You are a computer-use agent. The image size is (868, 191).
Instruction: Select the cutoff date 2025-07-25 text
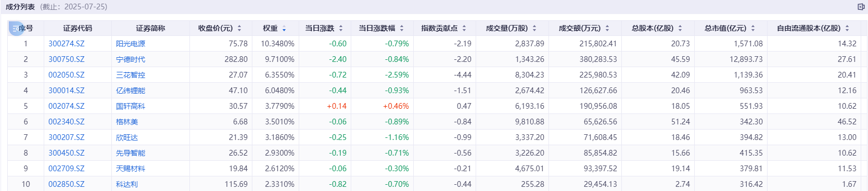(85, 7)
